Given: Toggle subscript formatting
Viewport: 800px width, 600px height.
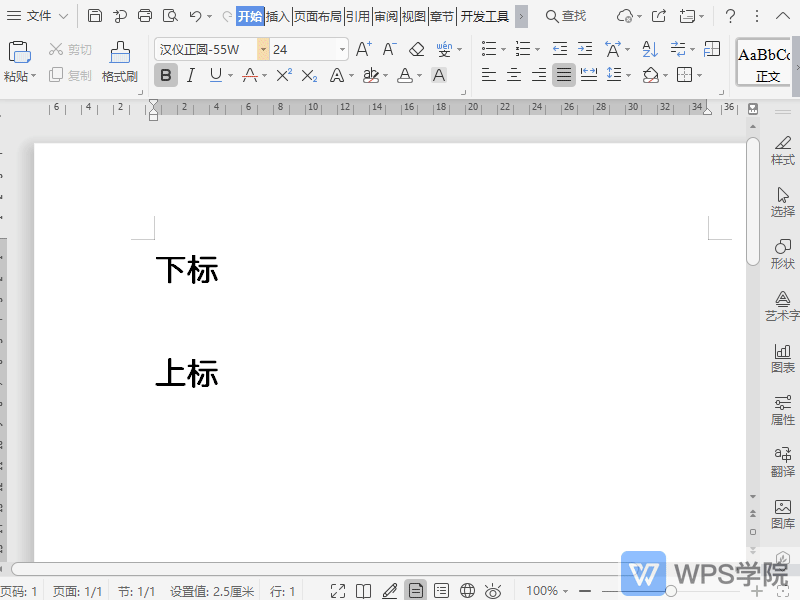Looking at the screenshot, I should [311, 75].
